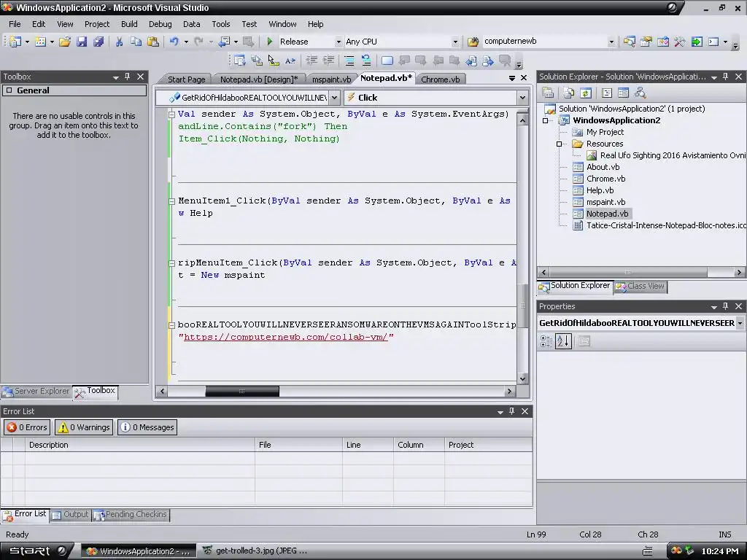Collapse the MenuItem1_Click code region
The height and width of the screenshot is (560, 747).
pos(172,201)
